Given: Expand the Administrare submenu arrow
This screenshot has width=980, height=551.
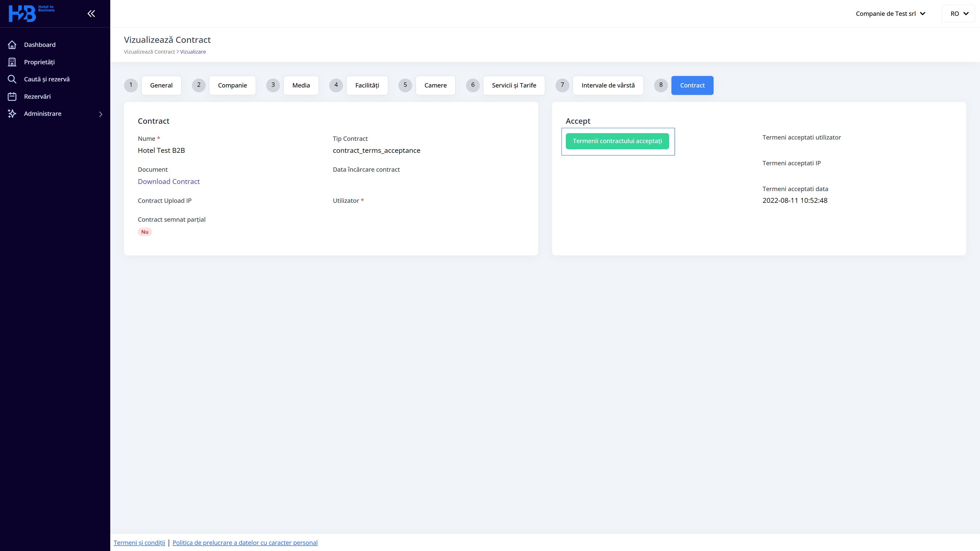Looking at the screenshot, I should pos(101,114).
